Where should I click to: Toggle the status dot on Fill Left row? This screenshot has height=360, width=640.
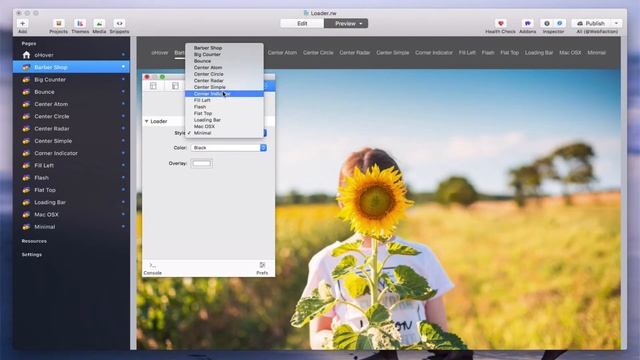pos(123,165)
